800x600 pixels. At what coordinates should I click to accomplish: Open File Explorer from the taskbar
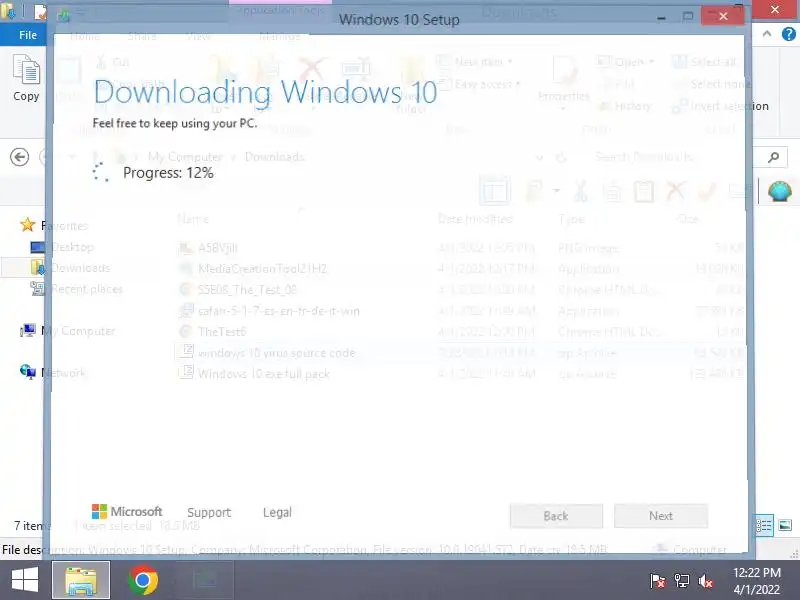[81, 580]
